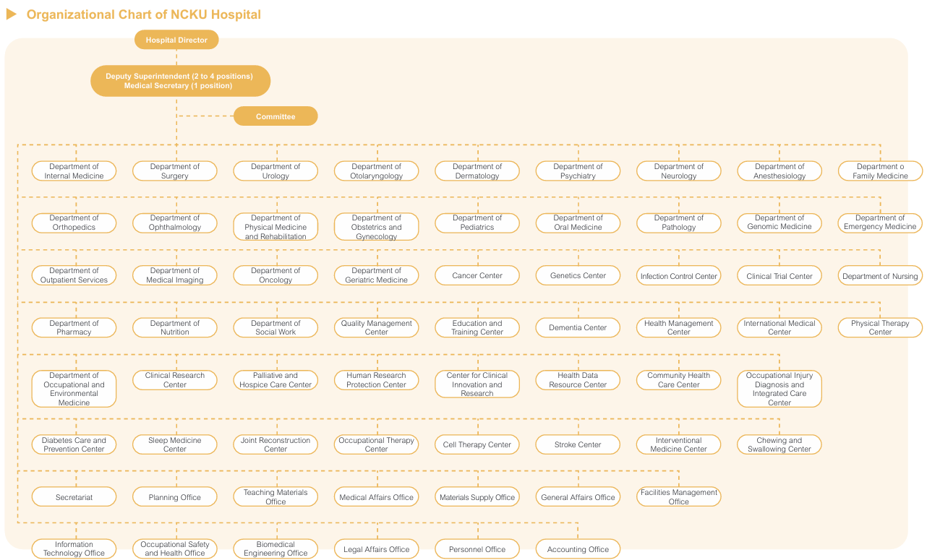Screen dimensions: 927x560
Task: Click Department of Ophthalmology
Action: tap(175, 223)
